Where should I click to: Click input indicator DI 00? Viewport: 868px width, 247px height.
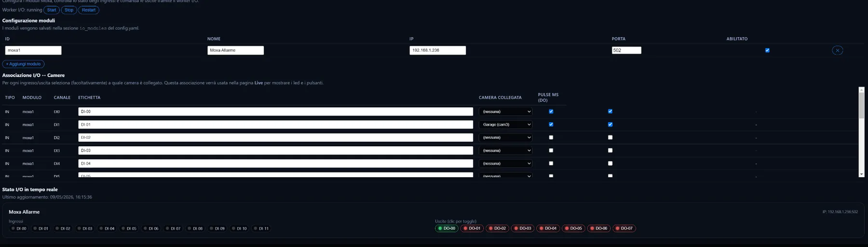click(19, 228)
